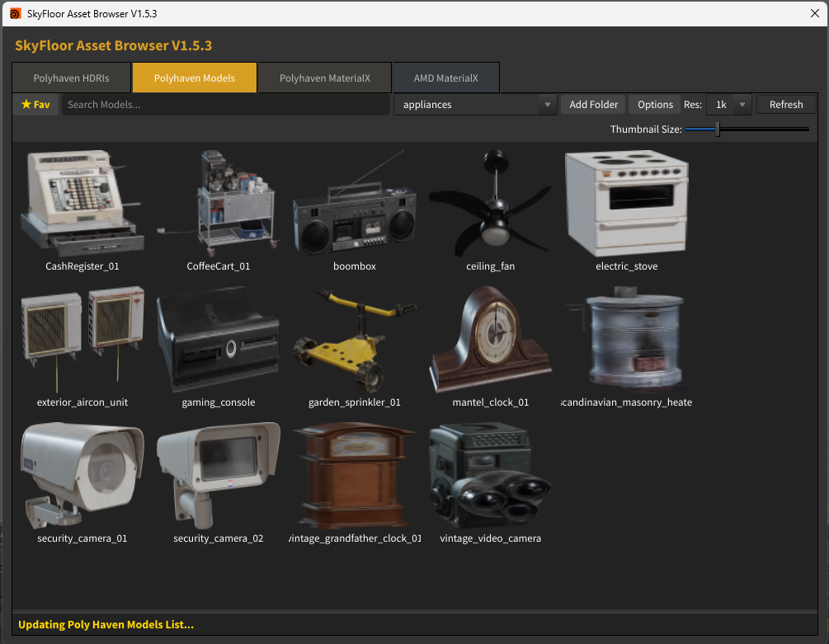
Task: Select the gaming_console model thumbnail
Action: 219,339
